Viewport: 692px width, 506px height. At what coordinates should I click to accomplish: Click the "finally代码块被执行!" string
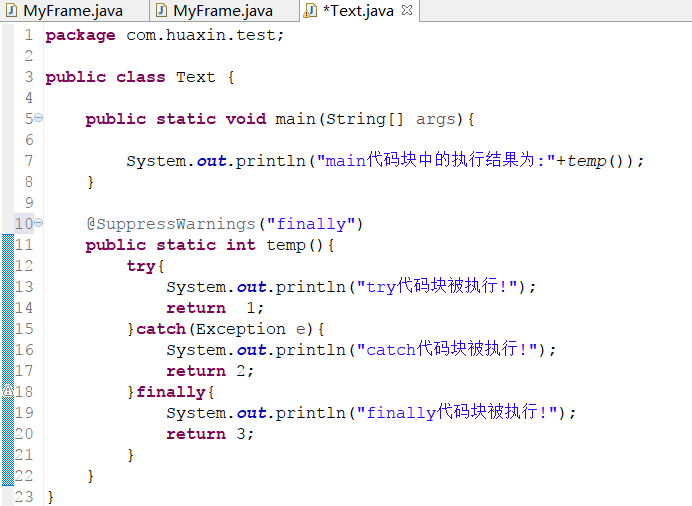click(x=457, y=412)
